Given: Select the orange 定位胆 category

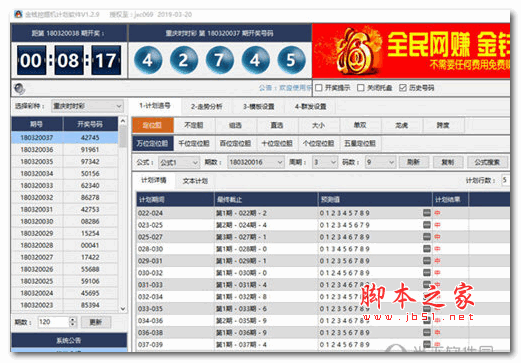Looking at the screenshot, I should point(152,125).
